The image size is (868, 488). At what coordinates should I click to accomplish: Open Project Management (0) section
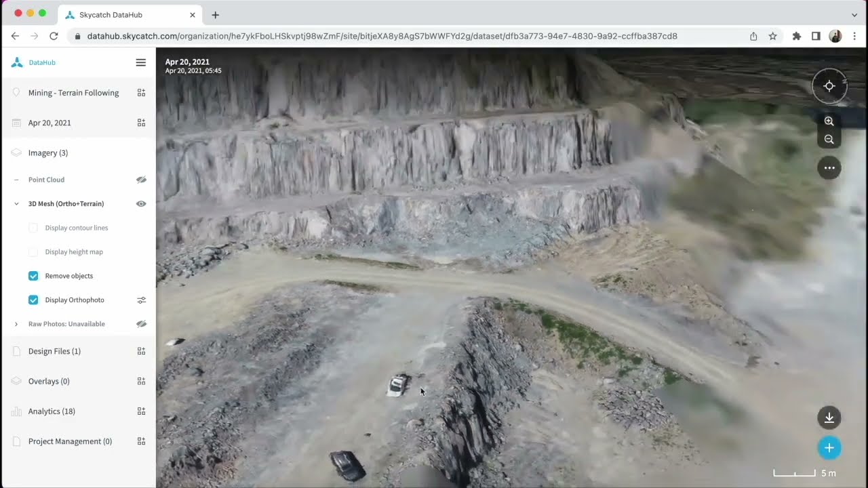click(x=70, y=441)
